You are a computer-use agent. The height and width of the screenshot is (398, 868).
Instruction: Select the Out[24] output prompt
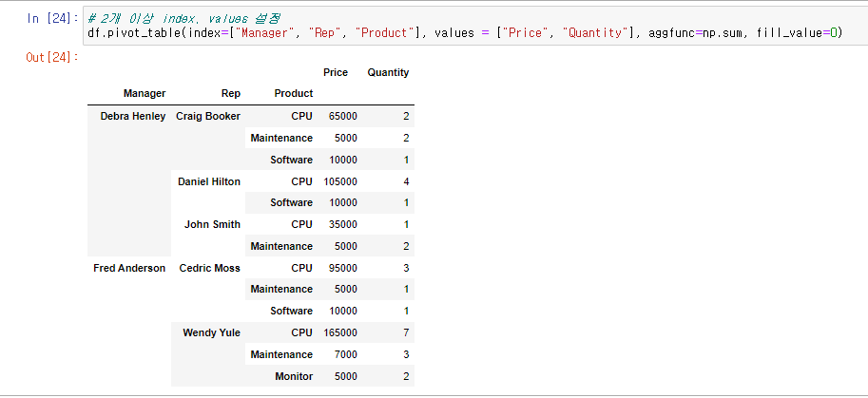click(52, 57)
